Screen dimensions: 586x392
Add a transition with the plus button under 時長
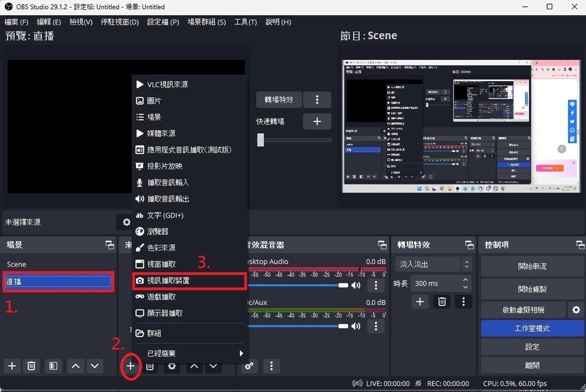tap(420, 301)
